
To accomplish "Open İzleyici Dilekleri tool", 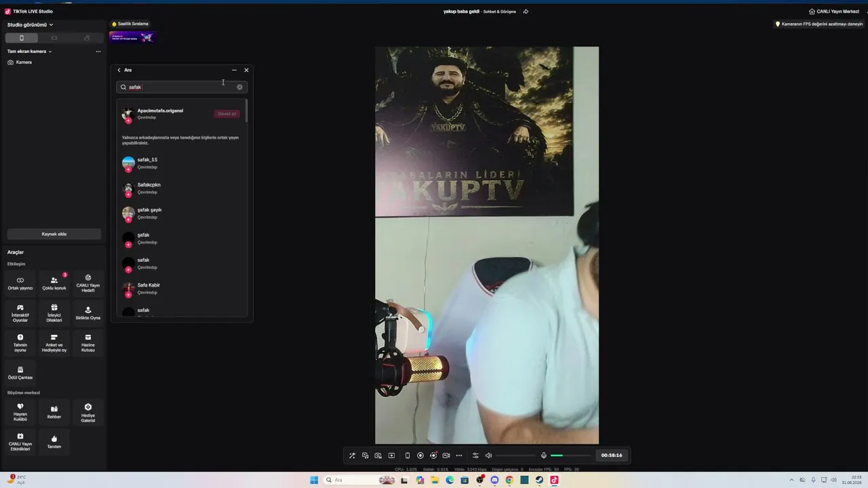I will tap(54, 312).
